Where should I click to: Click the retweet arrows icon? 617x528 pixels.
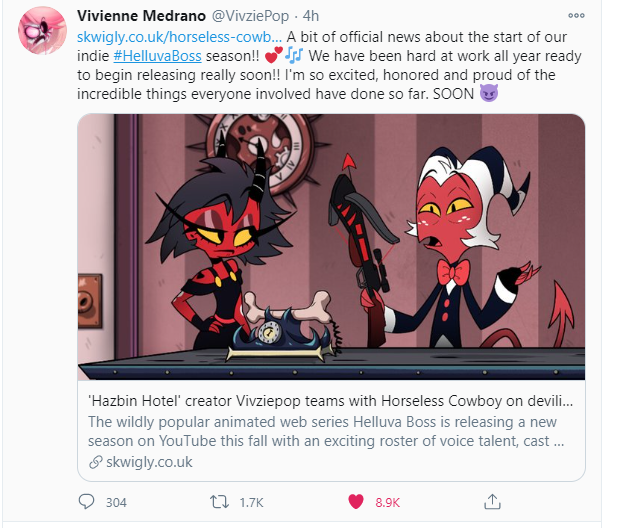tap(219, 502)
